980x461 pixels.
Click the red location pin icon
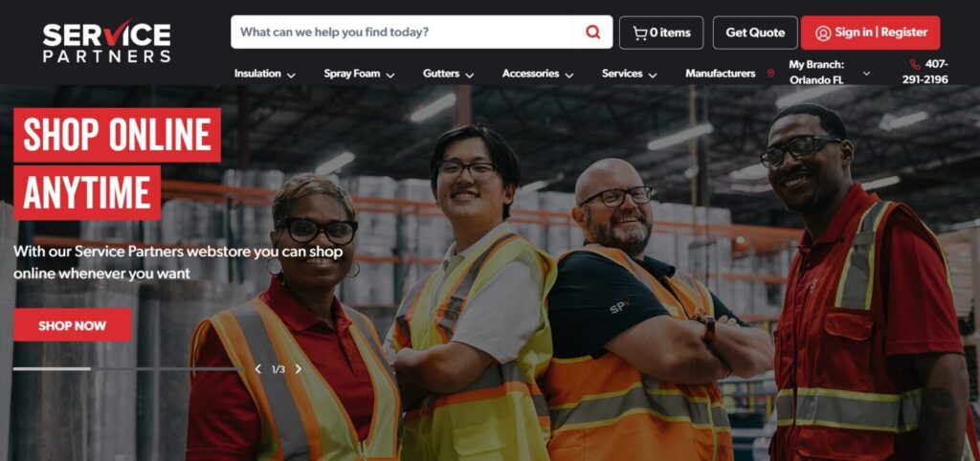click(770, 74)
